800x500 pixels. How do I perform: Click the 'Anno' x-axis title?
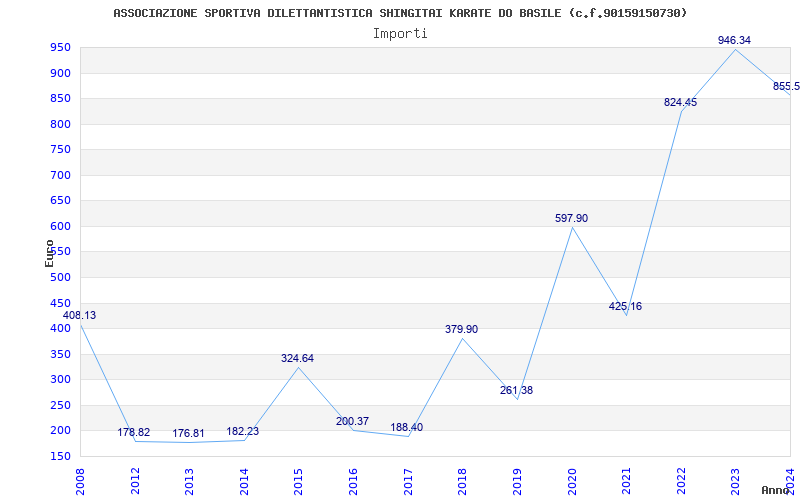776,490
